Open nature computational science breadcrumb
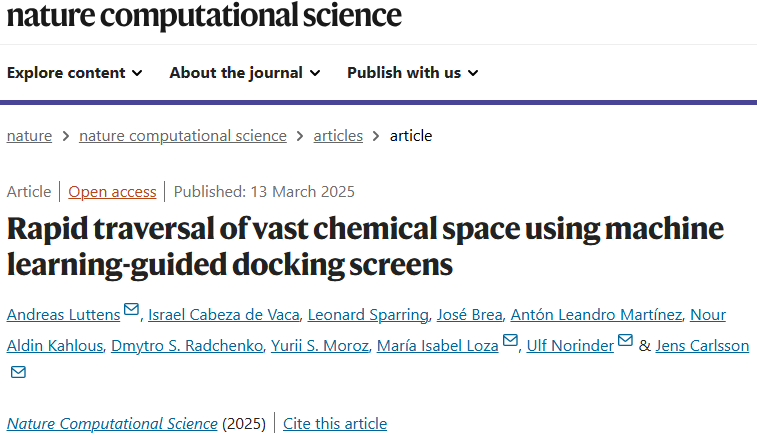Viewport: 757px width, 436px height. coord(183,135)
